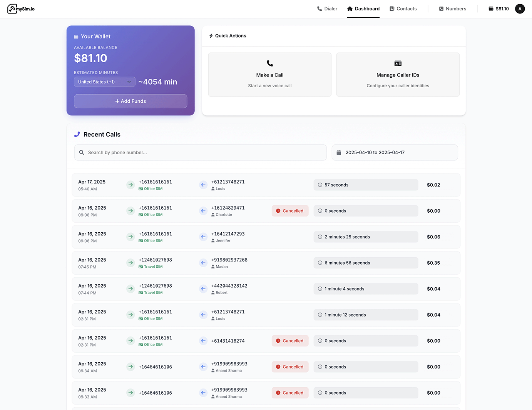
Task: Click outgoing arrow icon on Apr 16 09:33 AM call
Action: (130, 393)
